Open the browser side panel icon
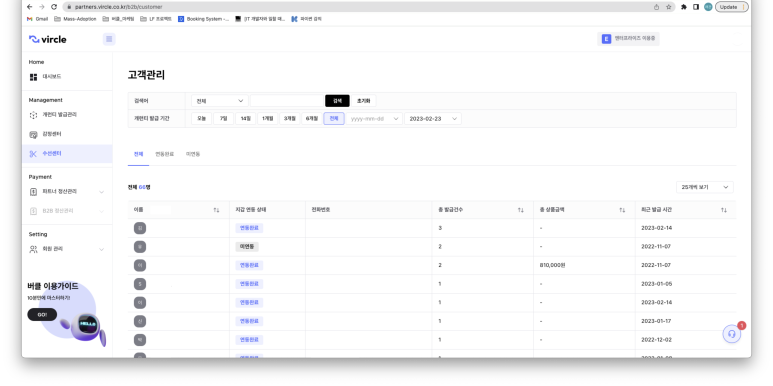This screenshot has height=386, width=773. (x=696, y=7)
